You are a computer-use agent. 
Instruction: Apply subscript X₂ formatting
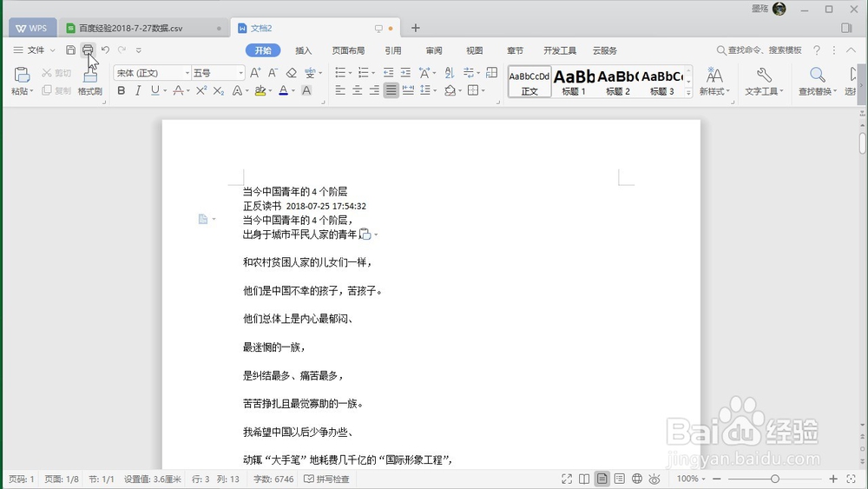point(219,90)
